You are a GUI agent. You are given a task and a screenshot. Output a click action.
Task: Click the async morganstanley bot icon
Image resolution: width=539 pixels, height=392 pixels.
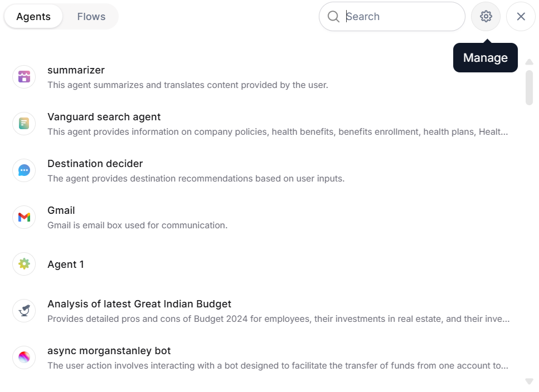coord(24,357)
